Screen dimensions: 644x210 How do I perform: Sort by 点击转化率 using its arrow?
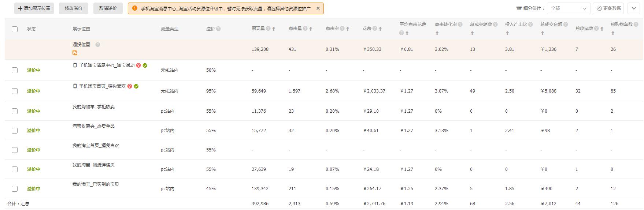click(437, 33)
